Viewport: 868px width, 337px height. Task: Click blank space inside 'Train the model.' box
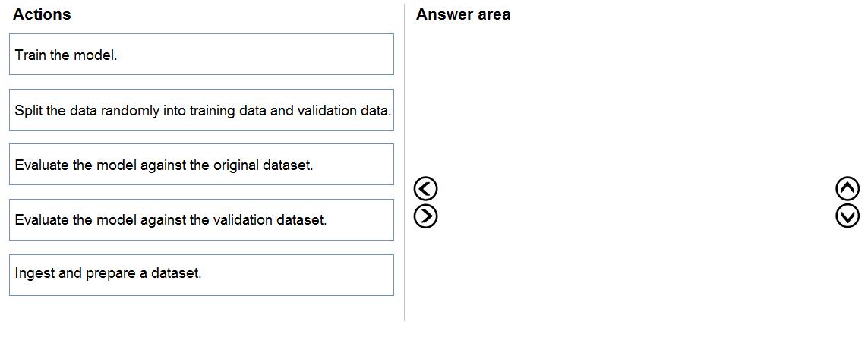pos(254,54)
